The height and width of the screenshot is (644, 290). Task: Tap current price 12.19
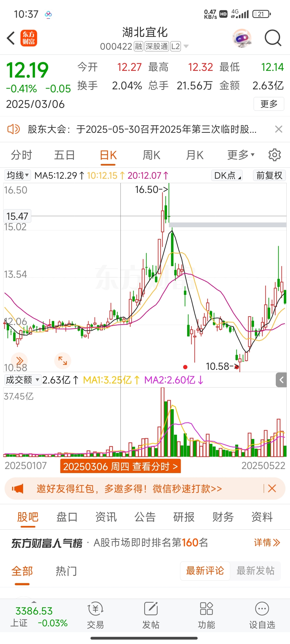(x=27, y=70)
